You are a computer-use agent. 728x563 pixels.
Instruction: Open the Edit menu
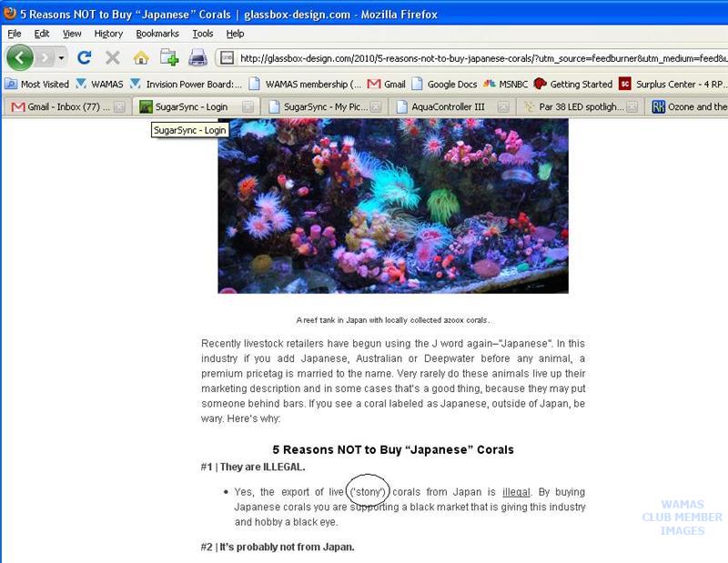click(41, 34)
